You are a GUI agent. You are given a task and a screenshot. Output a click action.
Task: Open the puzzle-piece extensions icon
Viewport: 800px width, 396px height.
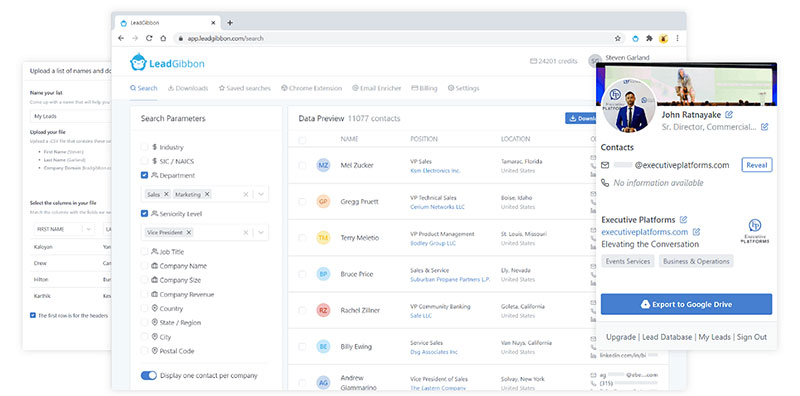pyautogui.click(x=649, y=38)
